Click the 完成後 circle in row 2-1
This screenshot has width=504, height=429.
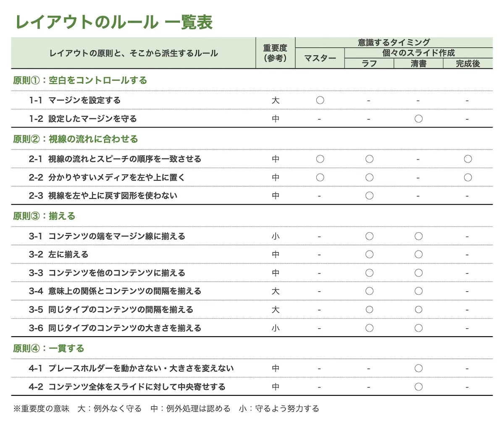[468, 159]
